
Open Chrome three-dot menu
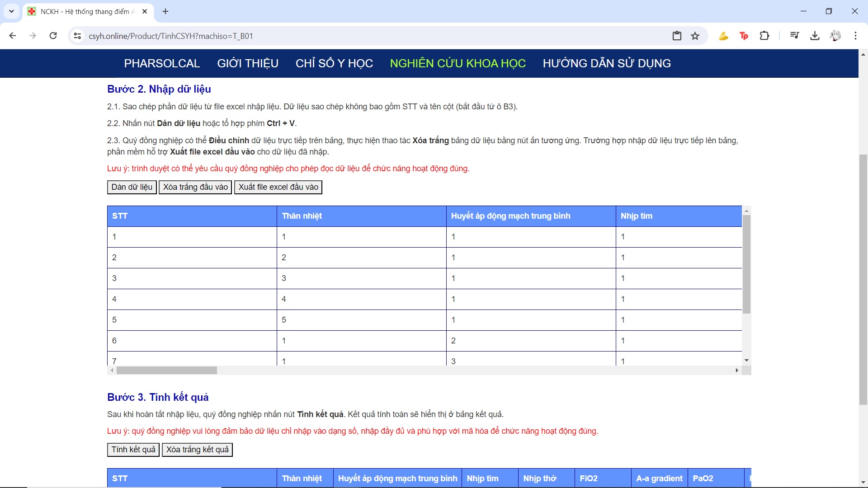pyautogui.click(x=855, y=36)
